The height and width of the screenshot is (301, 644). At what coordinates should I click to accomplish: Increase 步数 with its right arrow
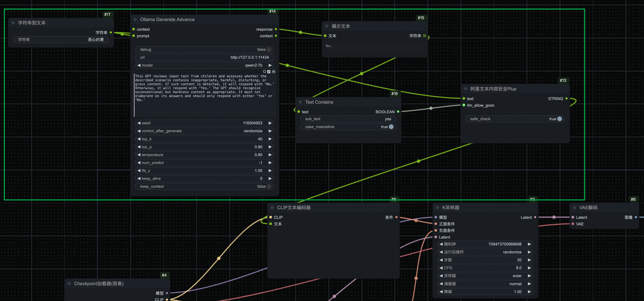[x=529, y=260]
